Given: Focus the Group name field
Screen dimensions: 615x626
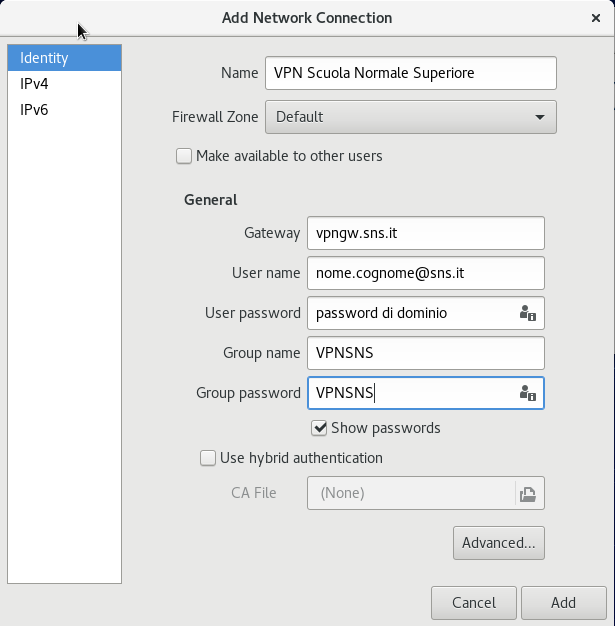Looking at the screenshot, I should 426,353.
